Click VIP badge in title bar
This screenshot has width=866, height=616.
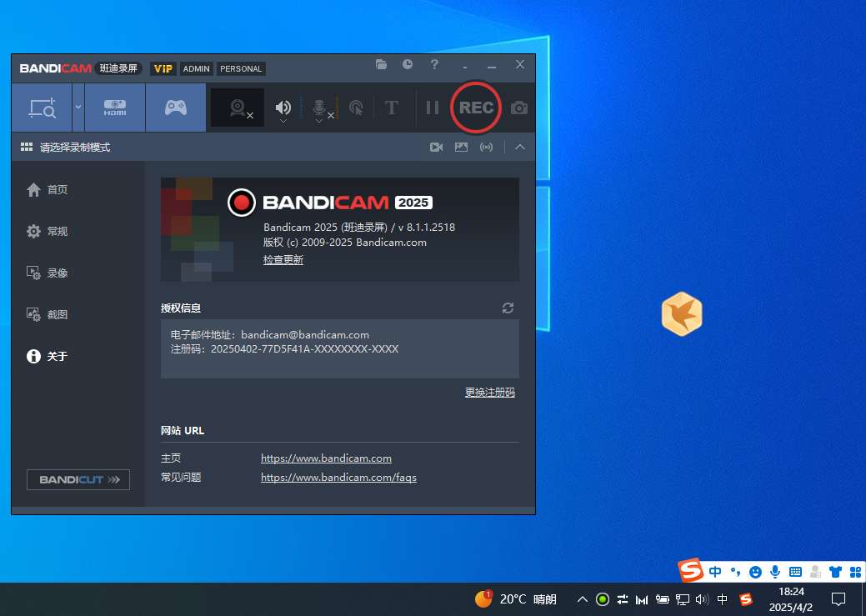163,68
